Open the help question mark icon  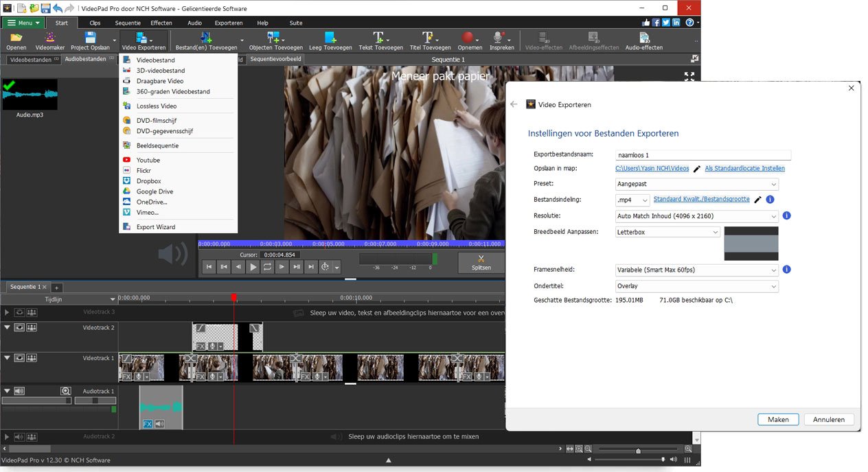click(689, 23)
